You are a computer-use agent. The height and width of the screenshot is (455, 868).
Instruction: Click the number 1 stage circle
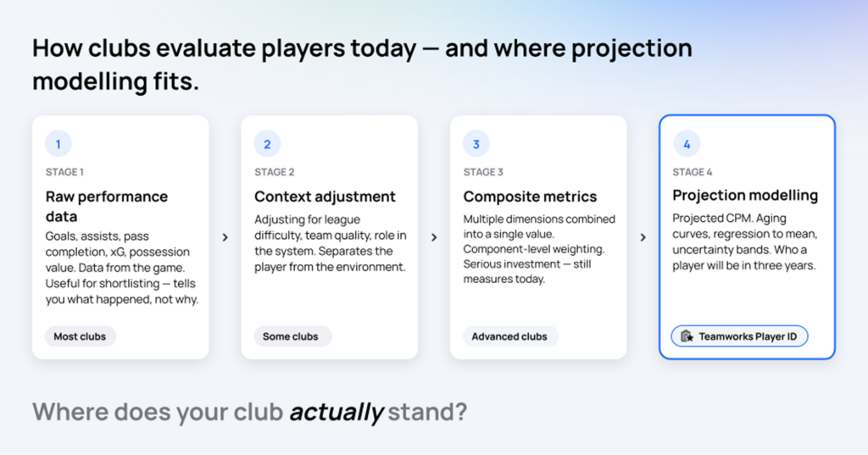[x=58, y=144]
